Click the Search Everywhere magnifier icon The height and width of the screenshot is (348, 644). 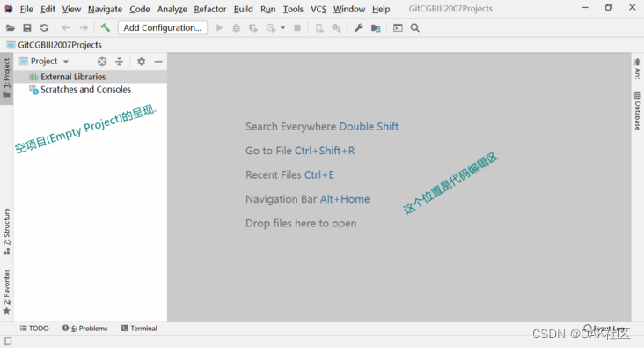(x=415, y=28)
